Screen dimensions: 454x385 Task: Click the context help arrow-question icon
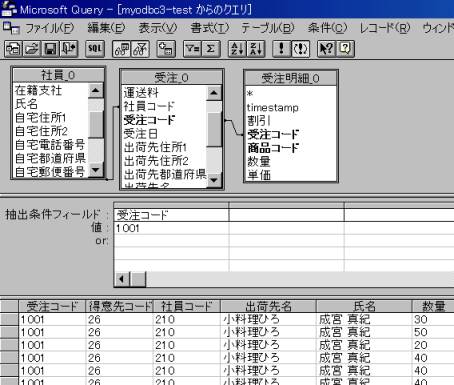pyautogui.click(x=326, y=49)
